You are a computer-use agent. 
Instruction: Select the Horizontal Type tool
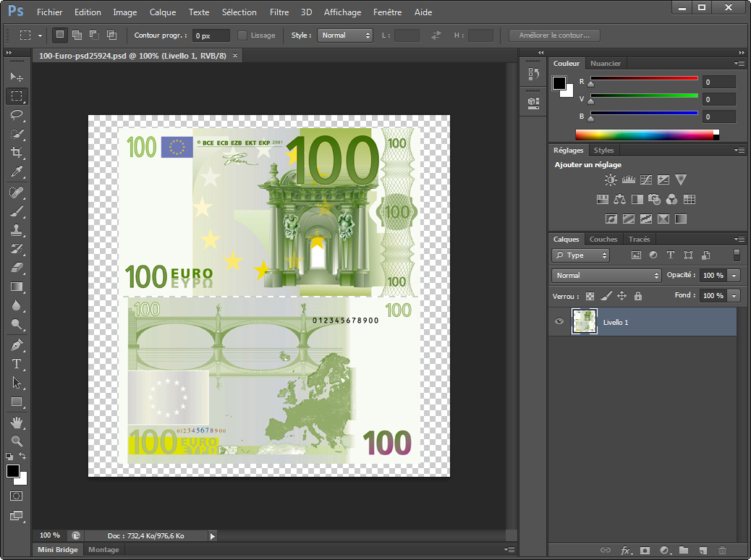click(17, 364)
